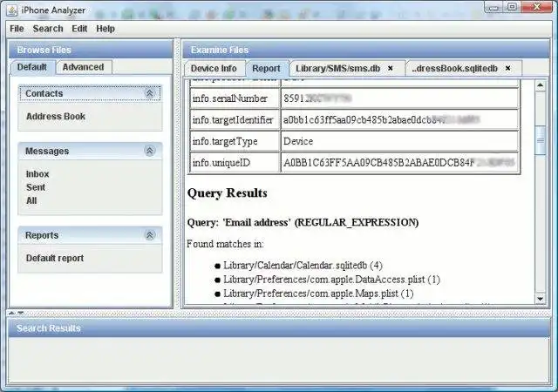Click the Query Results heading
The width and height of the screenshot is (558, 392).
227,193
